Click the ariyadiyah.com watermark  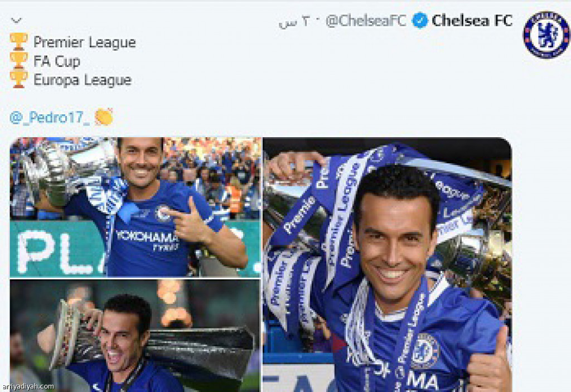28,386
